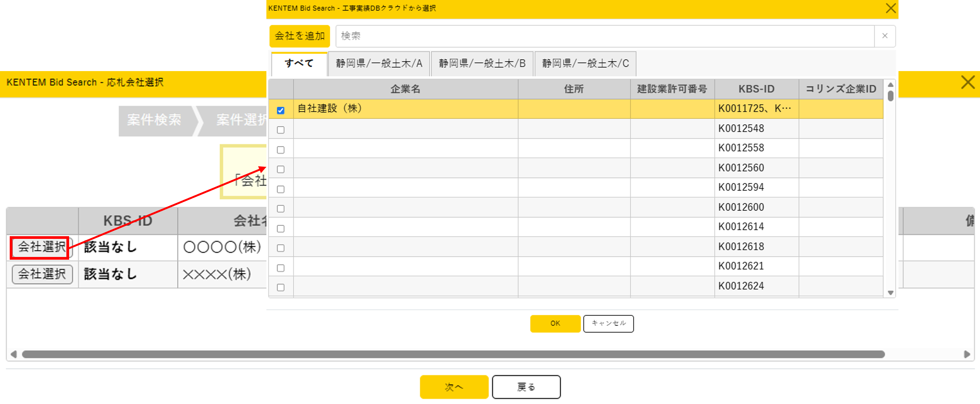The width and height of the screenshot is (980, 404).
Task: Open the 静岡県/一般土木/A tab
Action: click(379, 63)
